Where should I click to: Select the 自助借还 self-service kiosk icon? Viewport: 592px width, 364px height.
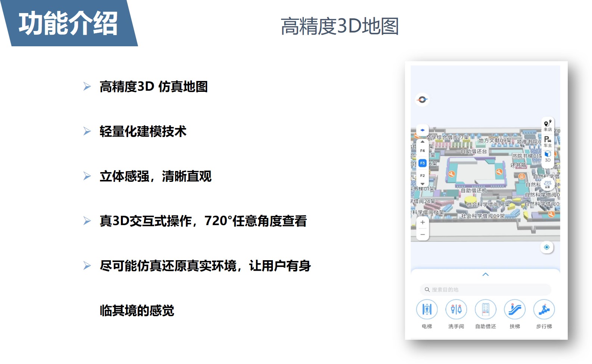486,309
